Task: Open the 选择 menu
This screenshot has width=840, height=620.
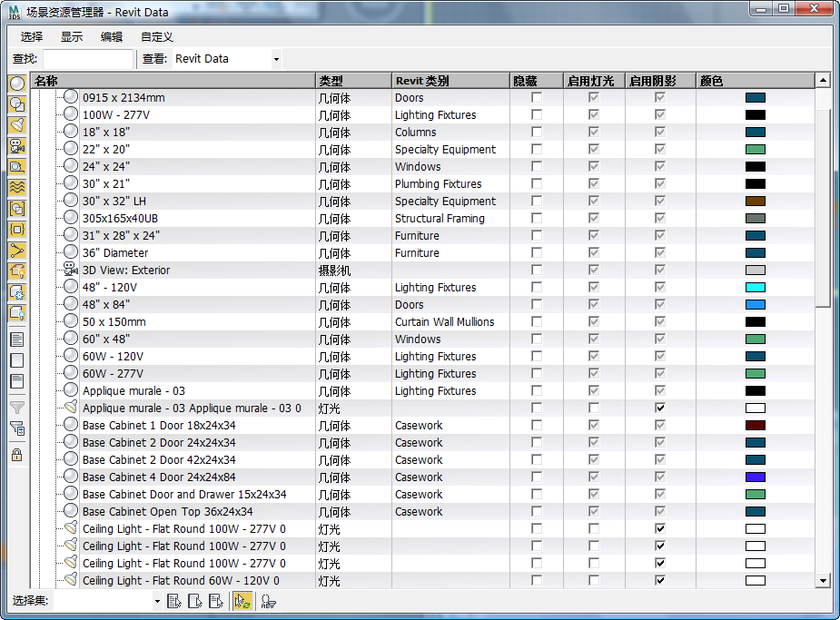Action: 32,37
